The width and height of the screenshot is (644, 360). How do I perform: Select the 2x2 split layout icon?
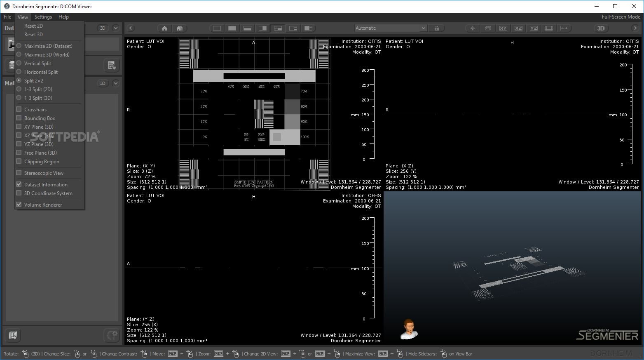(278, 28)
